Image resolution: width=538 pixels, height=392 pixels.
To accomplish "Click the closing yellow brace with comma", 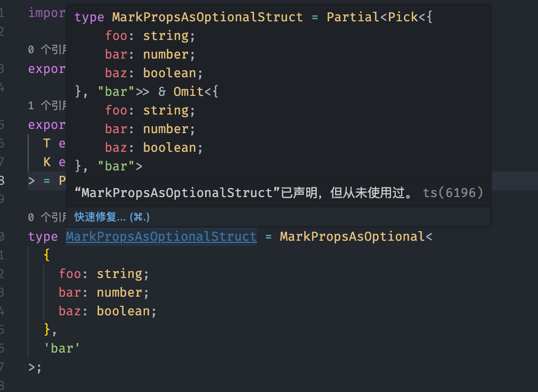I will [50, 330].
